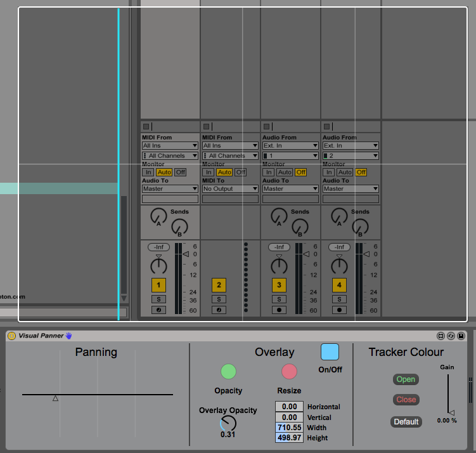Click the Visual Panner device title
Screen dimensions: 476x453
(41, 336)
